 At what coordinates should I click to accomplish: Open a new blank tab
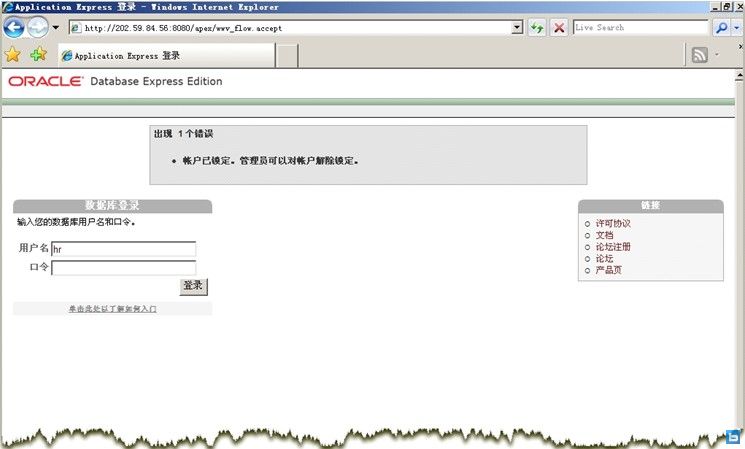pyautogui.click(x=287, y=56)
